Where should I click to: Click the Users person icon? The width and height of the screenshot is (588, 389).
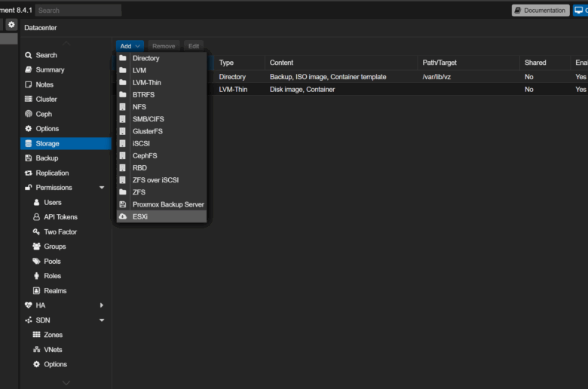pyautogui.click(x=36, y=202)
